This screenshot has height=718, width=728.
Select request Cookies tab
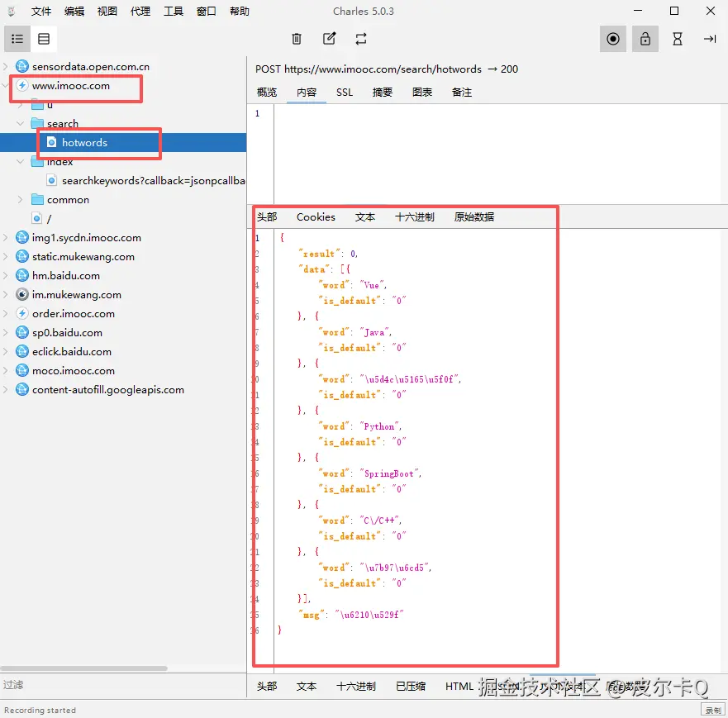pyautogui.click(x=316, y=217)
